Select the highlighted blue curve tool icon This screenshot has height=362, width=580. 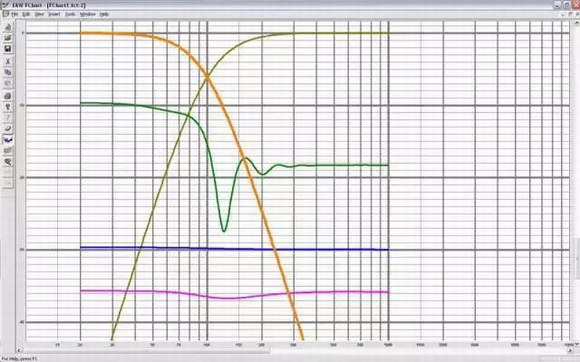(8, 140)
